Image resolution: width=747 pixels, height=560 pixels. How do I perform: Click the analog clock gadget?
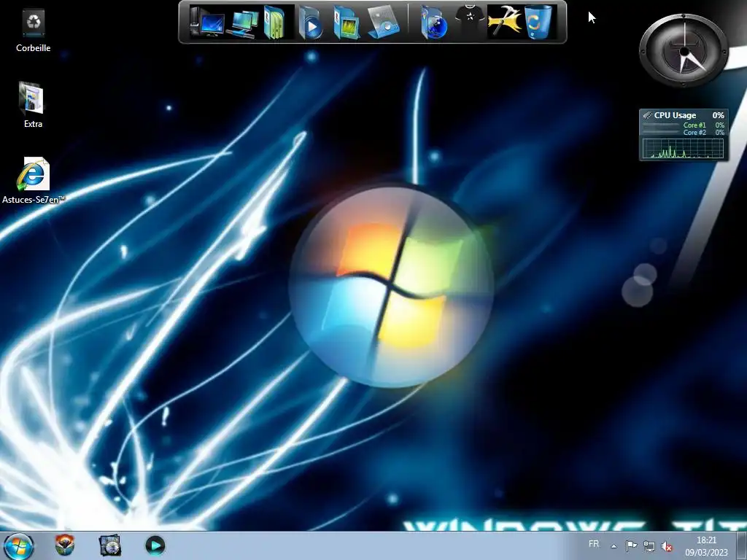click(x=684, y=50)
